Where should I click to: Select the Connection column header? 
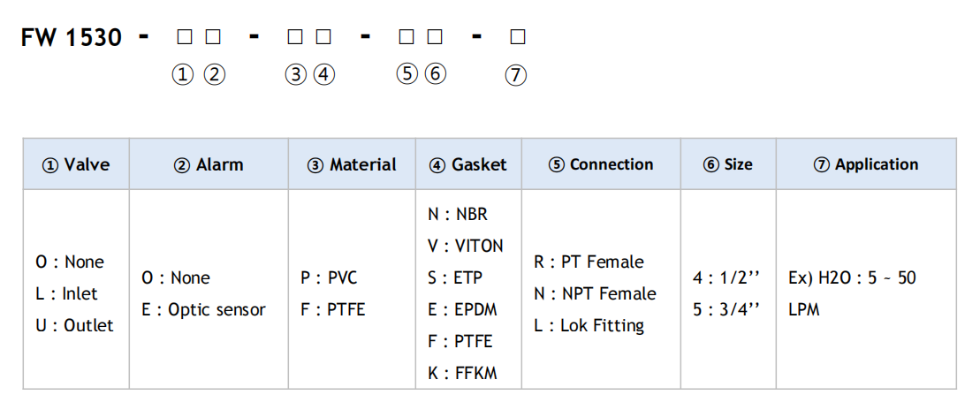coord(601,164)
